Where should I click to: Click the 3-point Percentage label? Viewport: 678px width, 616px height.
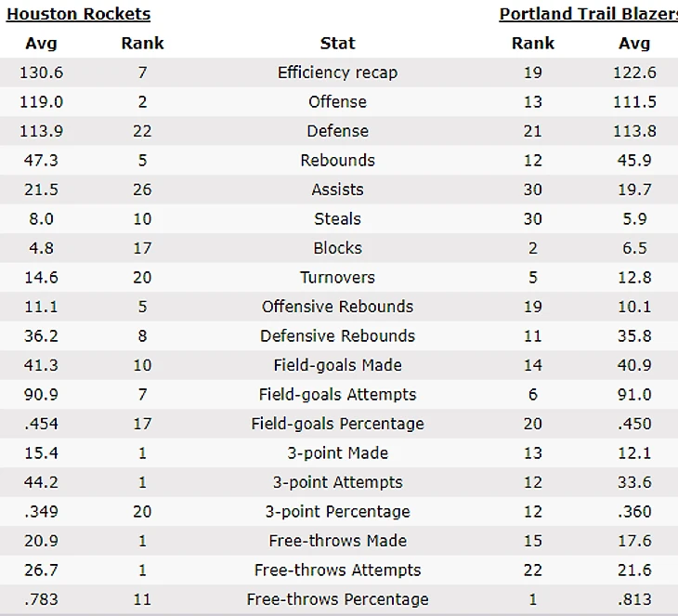coord(337,512)
